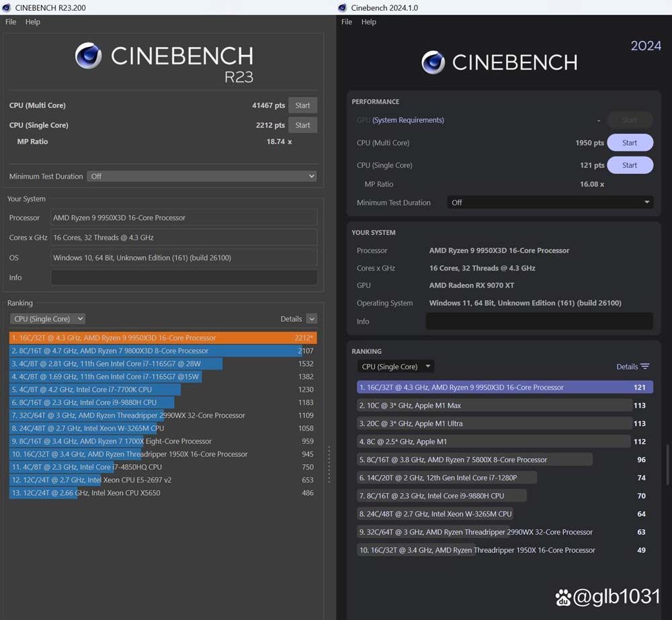This screenshot has width=672, height=620.
Task: Select R23 ranking row Core i7-7700K
Action: point(163,390)
